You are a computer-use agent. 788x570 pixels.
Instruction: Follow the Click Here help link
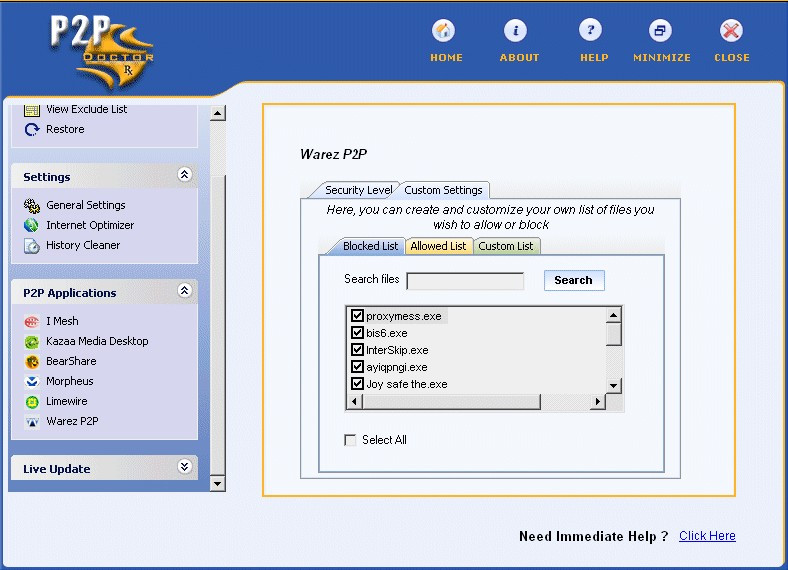click(x=707, y=536)
